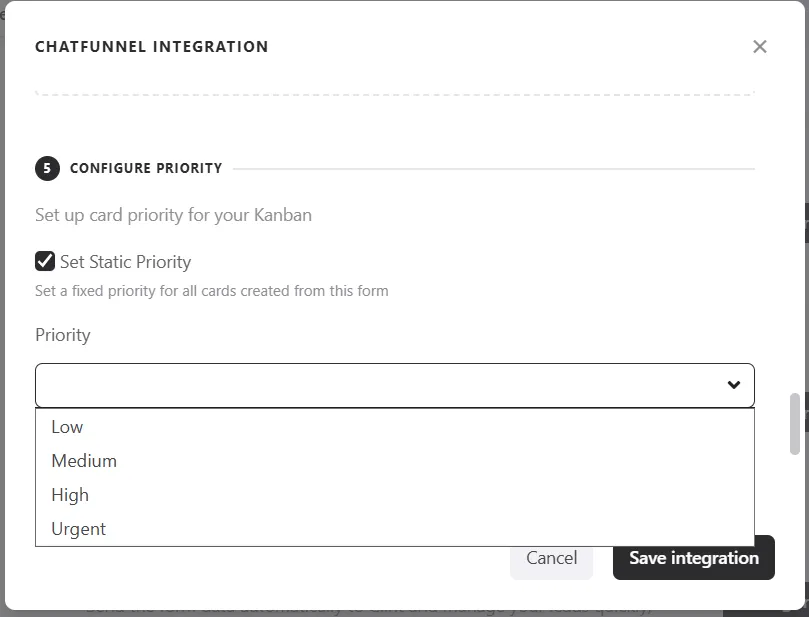Click the Configure Priority section heading
Viewport: 809px width, 617px height.
coord(146,168)
